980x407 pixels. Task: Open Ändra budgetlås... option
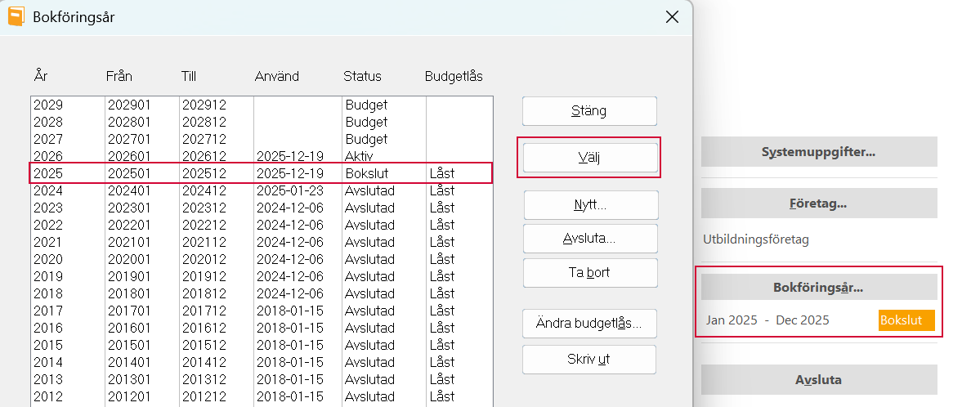point(589,324)
